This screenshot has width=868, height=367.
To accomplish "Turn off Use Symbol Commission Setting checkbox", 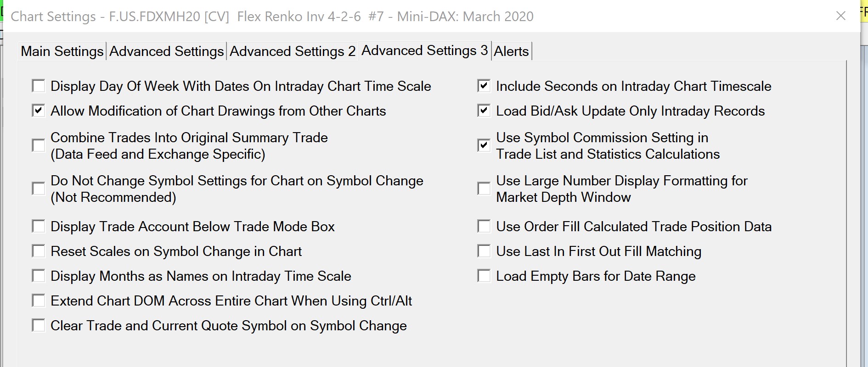I will (484, 145).
